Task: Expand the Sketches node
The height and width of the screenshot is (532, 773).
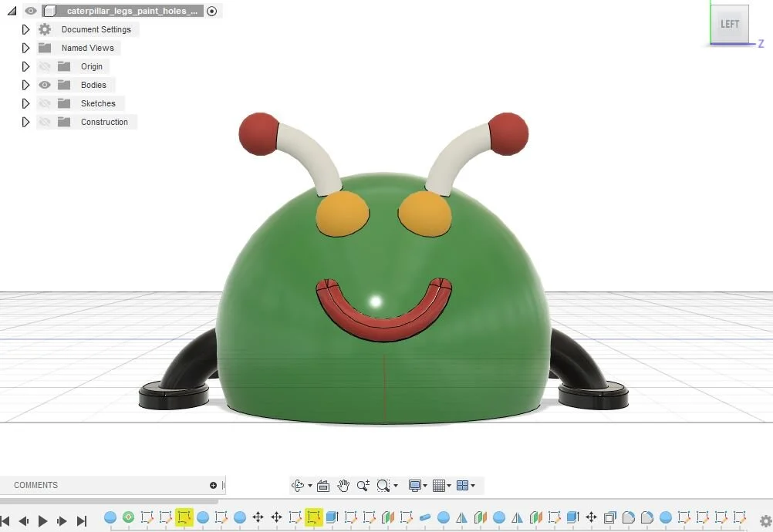Action: [x=25, y=103]
